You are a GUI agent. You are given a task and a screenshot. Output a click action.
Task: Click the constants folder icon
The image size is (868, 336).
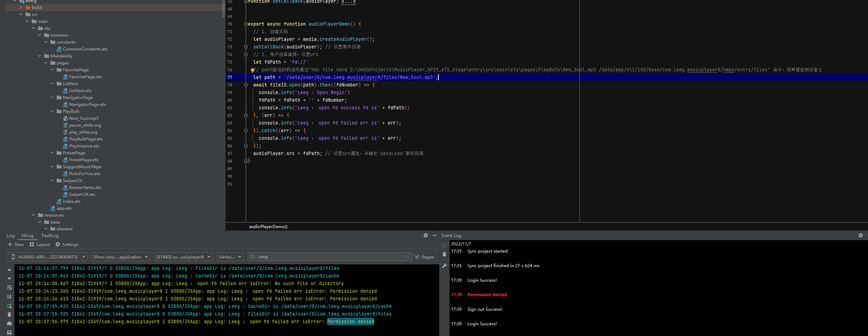click(53, 42)
